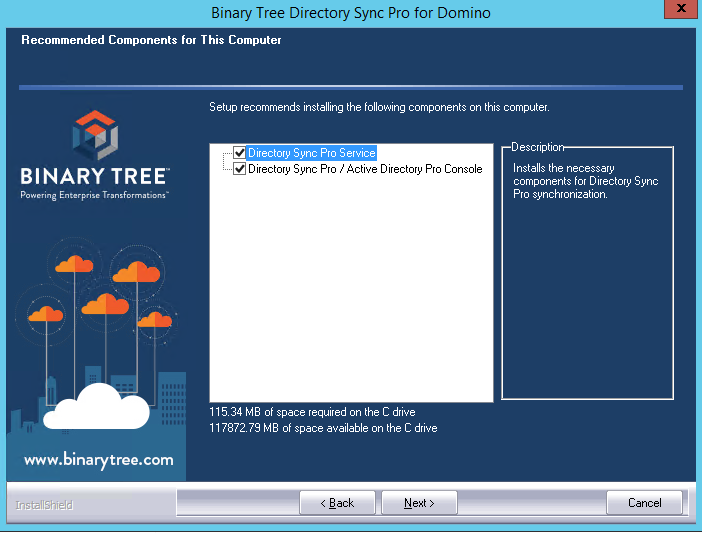Click the '117872.79 MB of space available' text

(323, 428)
